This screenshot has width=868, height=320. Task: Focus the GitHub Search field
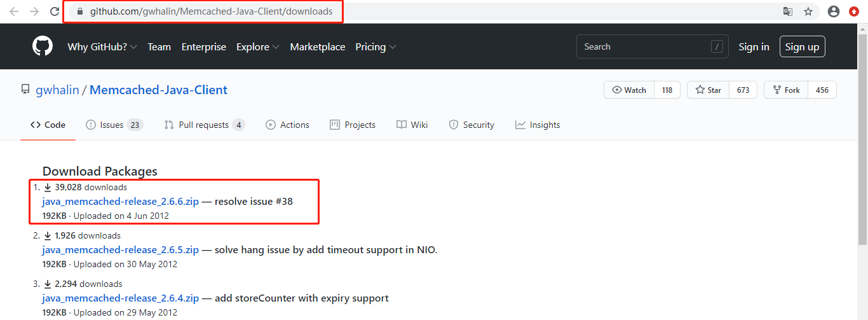(653, 46)
